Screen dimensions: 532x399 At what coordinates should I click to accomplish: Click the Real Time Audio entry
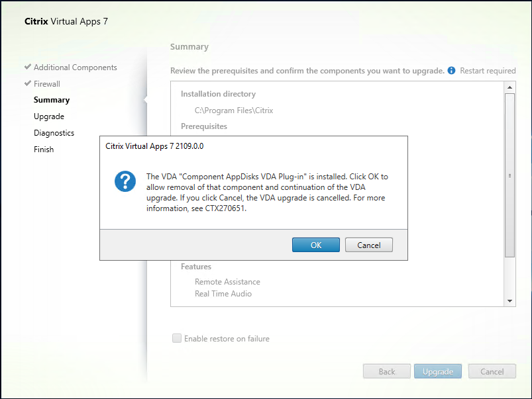223,294
